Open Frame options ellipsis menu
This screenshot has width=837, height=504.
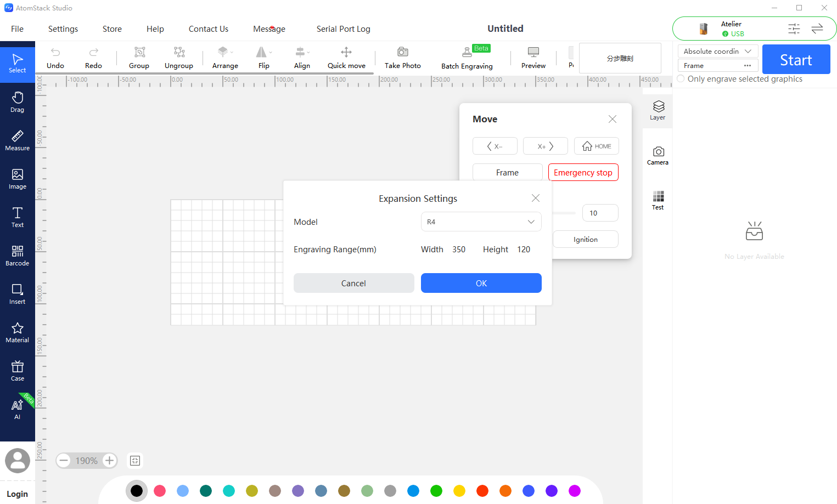point(748,65)
